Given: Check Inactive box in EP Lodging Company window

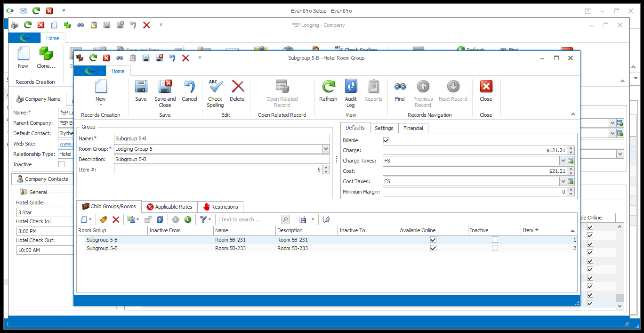Looking at the screenshot, I should coord(61,164).
